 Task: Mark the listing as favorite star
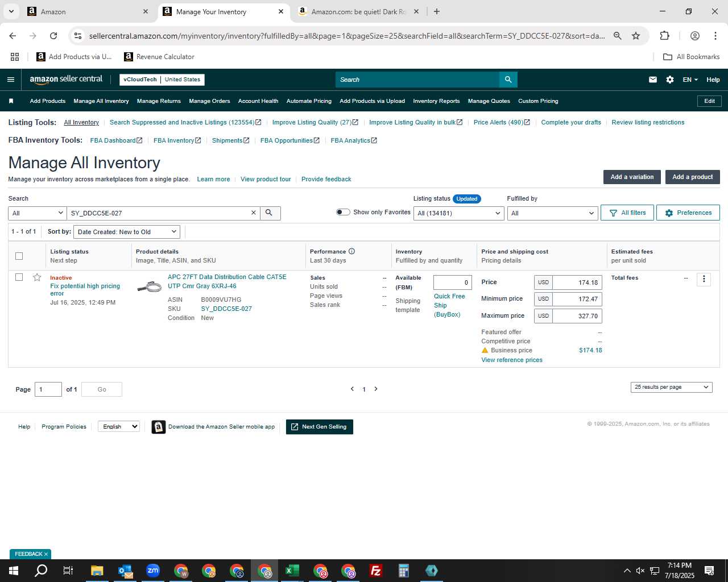[x=37, y=277]
